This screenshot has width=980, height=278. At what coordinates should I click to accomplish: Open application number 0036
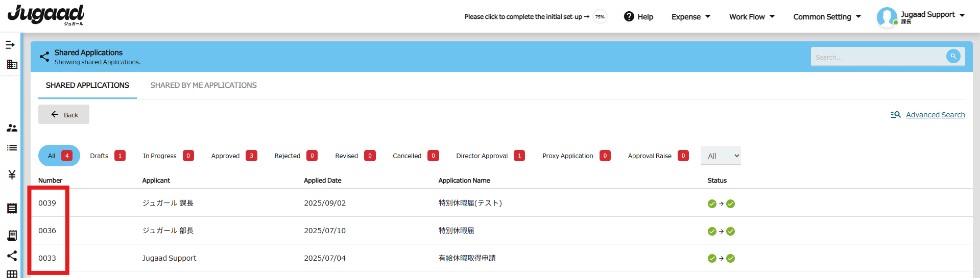47,231
